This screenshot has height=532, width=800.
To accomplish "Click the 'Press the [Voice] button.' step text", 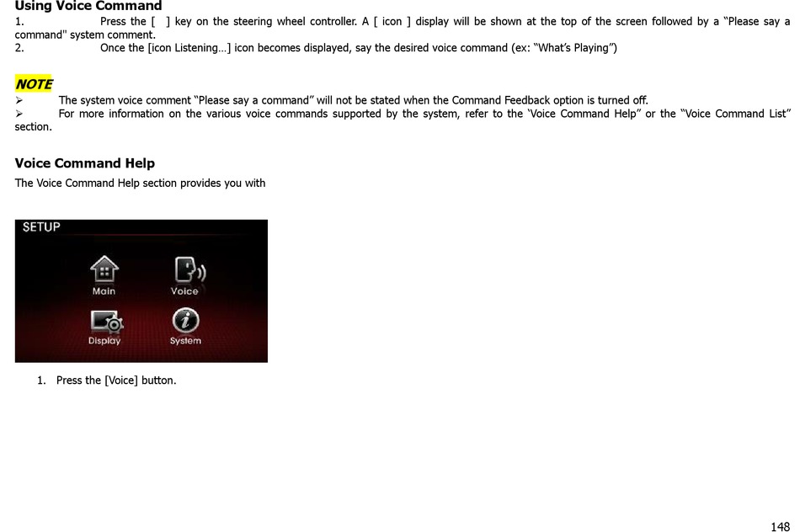I will [x=116, y=380].
